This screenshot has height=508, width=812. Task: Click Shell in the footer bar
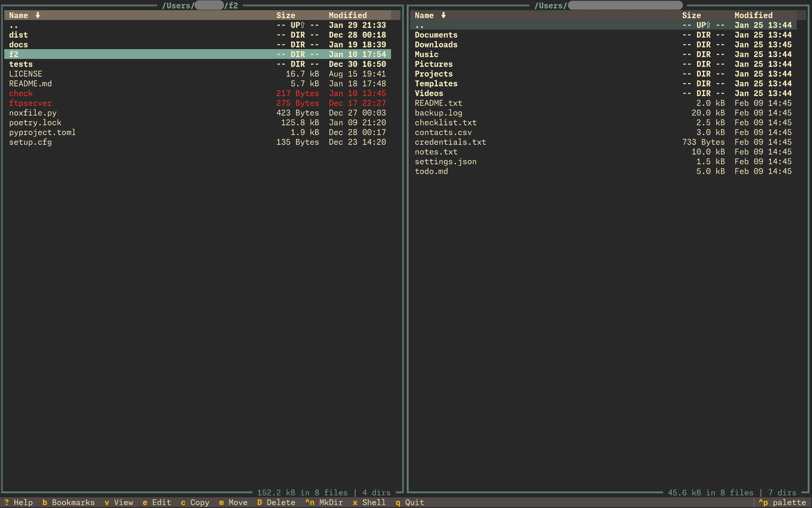[x=369, y=502]
